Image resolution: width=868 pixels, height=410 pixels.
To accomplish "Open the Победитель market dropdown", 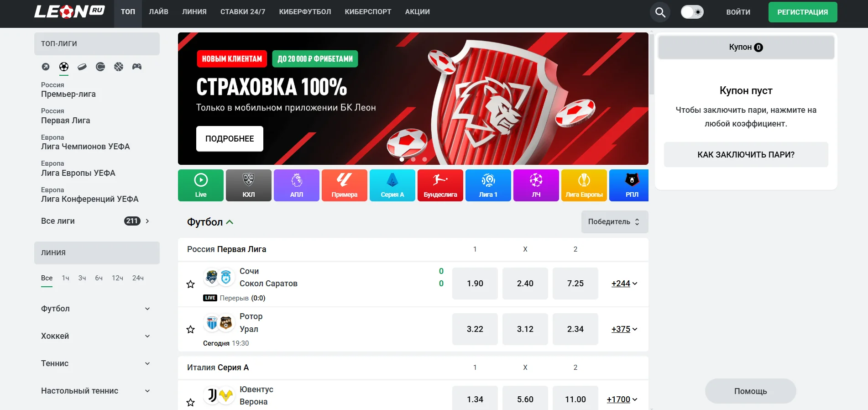I will click(x=614, y=222).
